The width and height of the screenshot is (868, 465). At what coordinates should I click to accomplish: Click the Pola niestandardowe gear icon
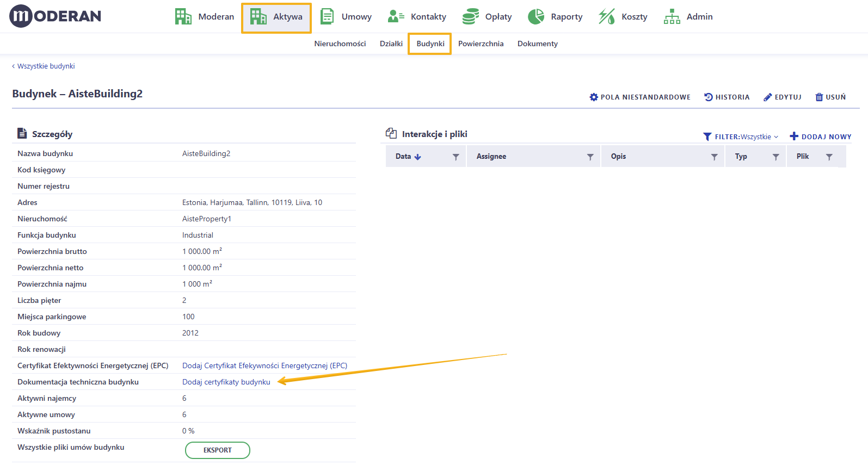pyautogui.click(x=594, y=97)
